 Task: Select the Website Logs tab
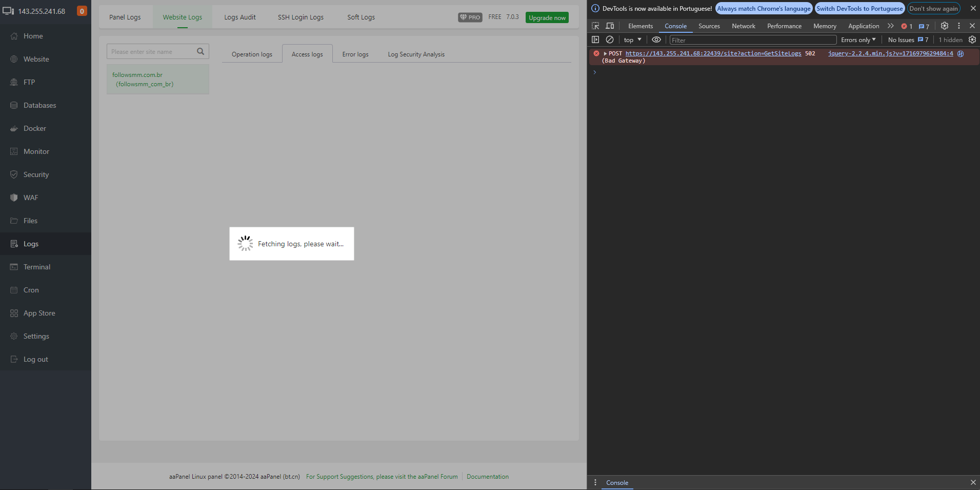[x=183, y=17]
